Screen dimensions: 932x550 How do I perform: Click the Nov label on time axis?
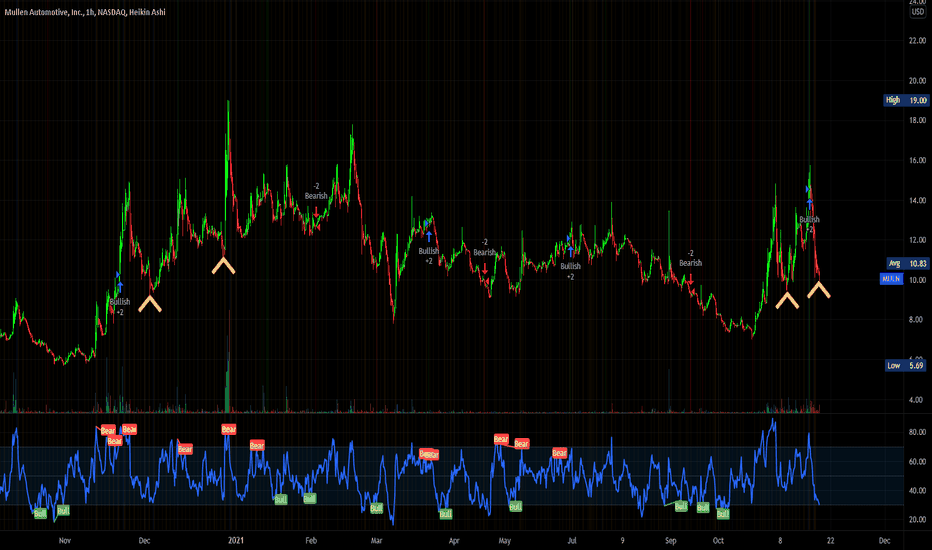tap(65, 540)
